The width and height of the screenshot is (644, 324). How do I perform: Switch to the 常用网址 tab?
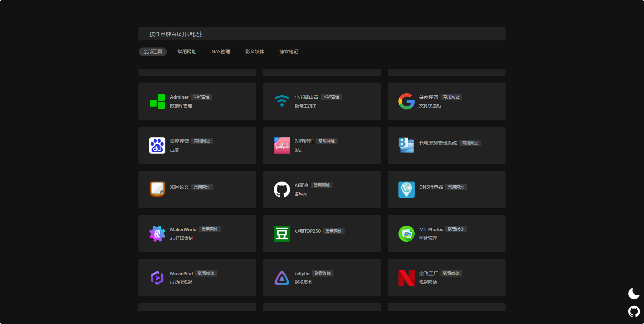(187, 52)
